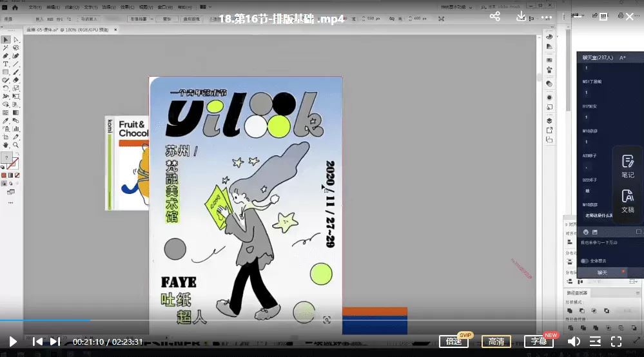Open the 高清 video quality menu
This screenshot has width=644, height=357.
(496, 342)
